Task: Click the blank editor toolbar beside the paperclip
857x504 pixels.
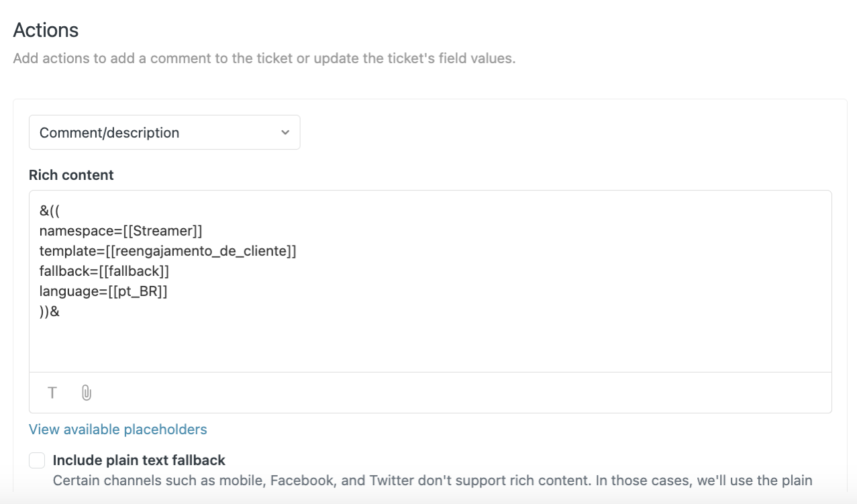Action: (x=463, y=393)
